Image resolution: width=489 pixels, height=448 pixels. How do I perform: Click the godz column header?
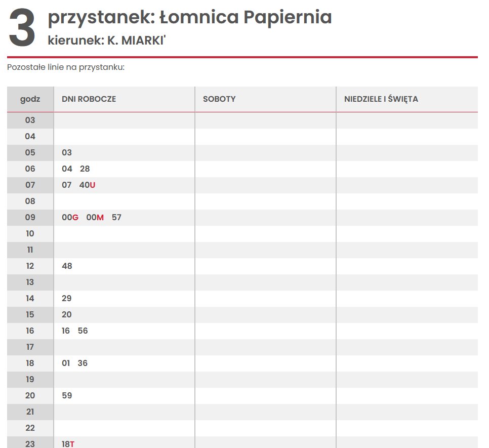tap(30, 99)
